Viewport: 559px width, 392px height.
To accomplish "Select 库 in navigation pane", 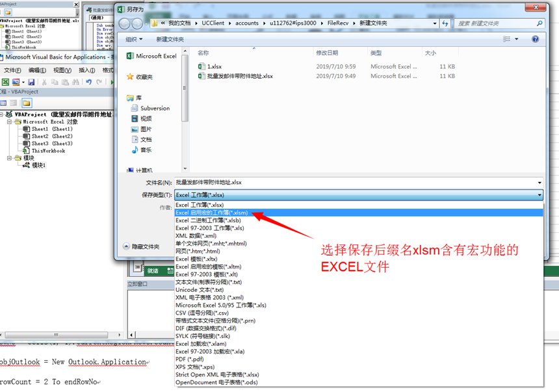I will [135, 98].
